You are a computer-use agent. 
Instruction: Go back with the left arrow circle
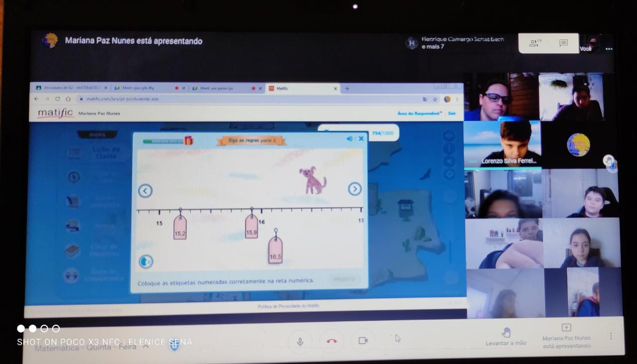coord(145,191)
